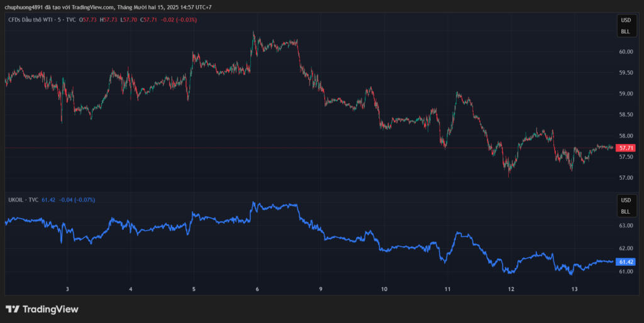Open USD currency selector in WTI pane
This screenshot has height=323, width=644.
tap(625, 21)
